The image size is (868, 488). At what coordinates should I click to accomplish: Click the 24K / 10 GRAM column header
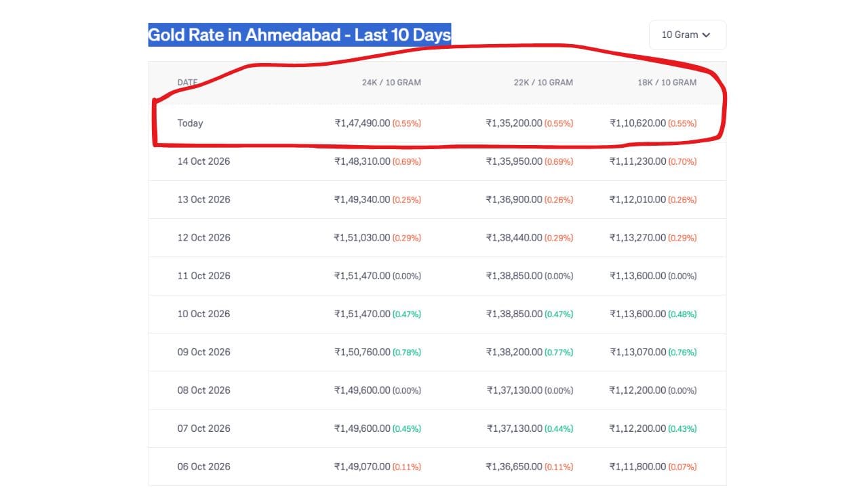[391, 83]
